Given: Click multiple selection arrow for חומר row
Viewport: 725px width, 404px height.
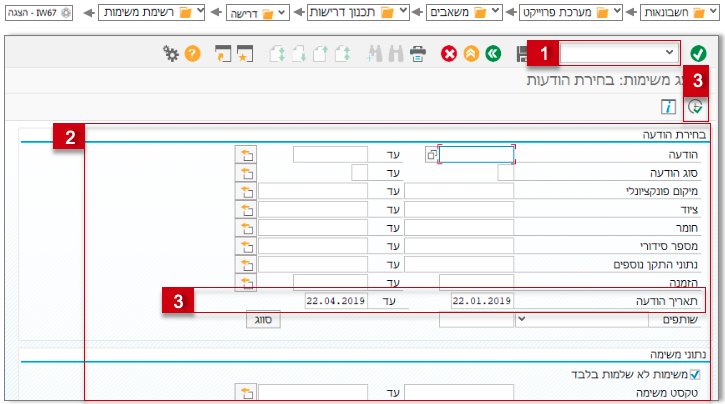Looking at the screenshot, I should coord(246,228).
